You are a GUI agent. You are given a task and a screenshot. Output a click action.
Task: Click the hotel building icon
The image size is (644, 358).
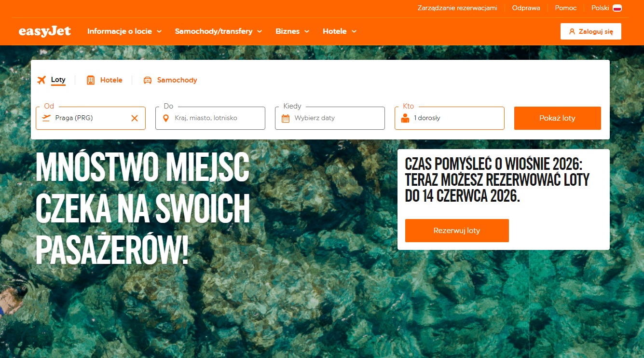point(91,80)
